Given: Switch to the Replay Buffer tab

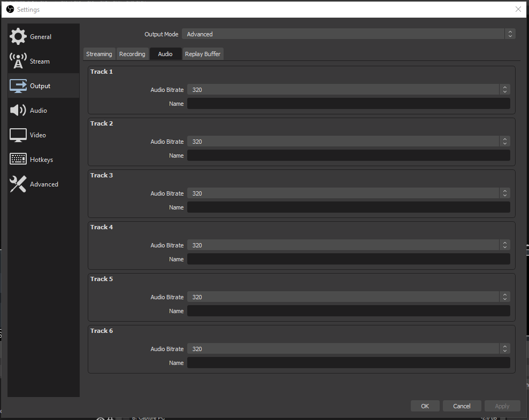Looking at the screenshot, I should (203, 54).
